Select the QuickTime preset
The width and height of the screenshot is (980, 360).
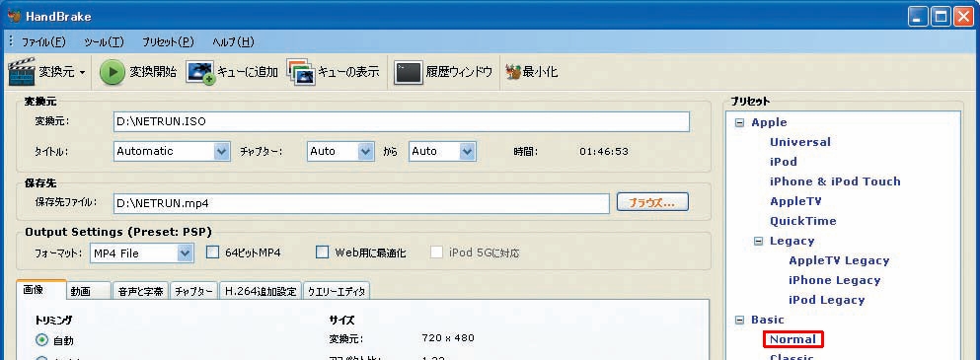(x=802, y=221)
